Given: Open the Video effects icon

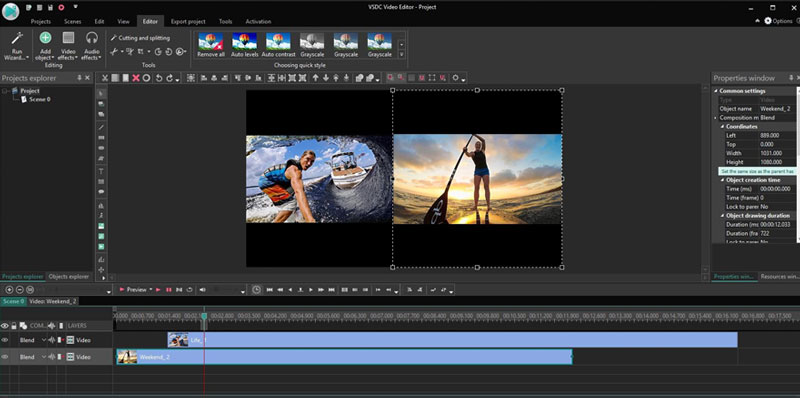Looking at the screenshot, I should (68, 38).
